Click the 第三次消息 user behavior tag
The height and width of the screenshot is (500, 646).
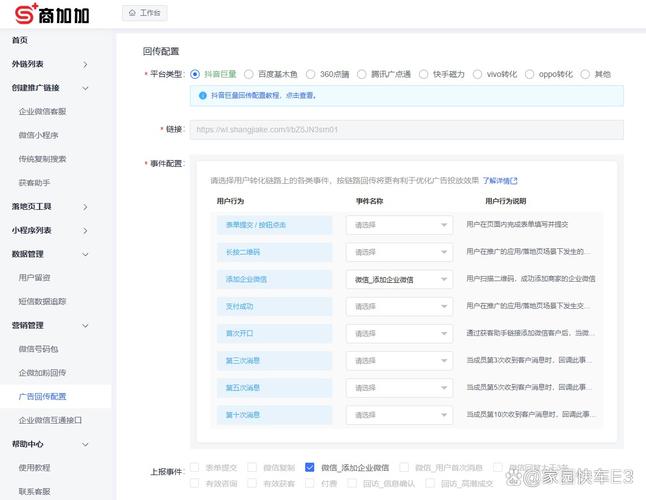point(274,361)
